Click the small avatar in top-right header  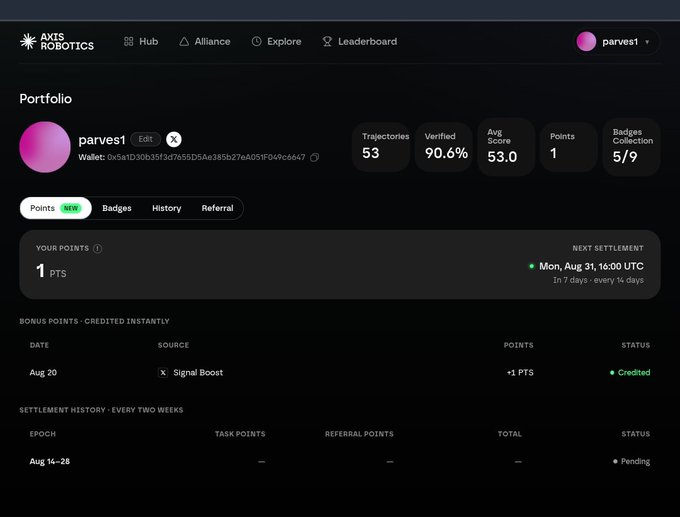click(x=586, y=42)
